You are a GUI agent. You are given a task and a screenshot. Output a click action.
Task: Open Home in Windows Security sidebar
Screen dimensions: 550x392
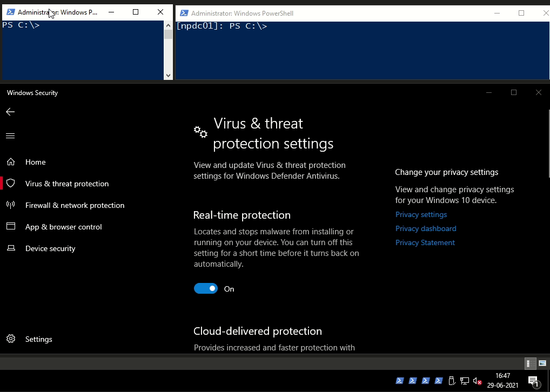pos(35,162)
